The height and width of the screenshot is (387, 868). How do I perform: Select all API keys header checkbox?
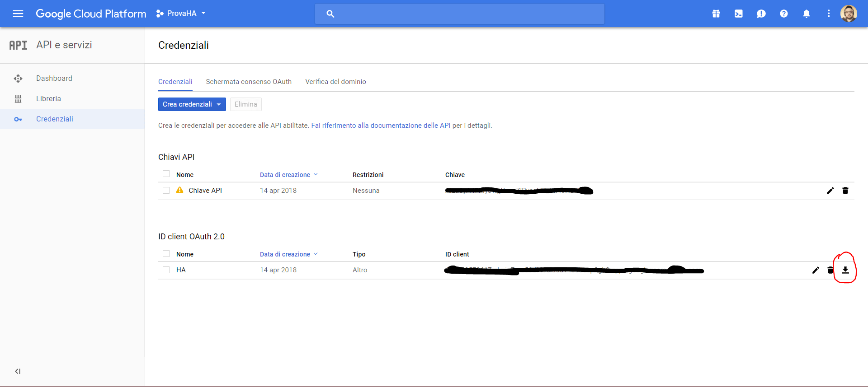point(166,174)
